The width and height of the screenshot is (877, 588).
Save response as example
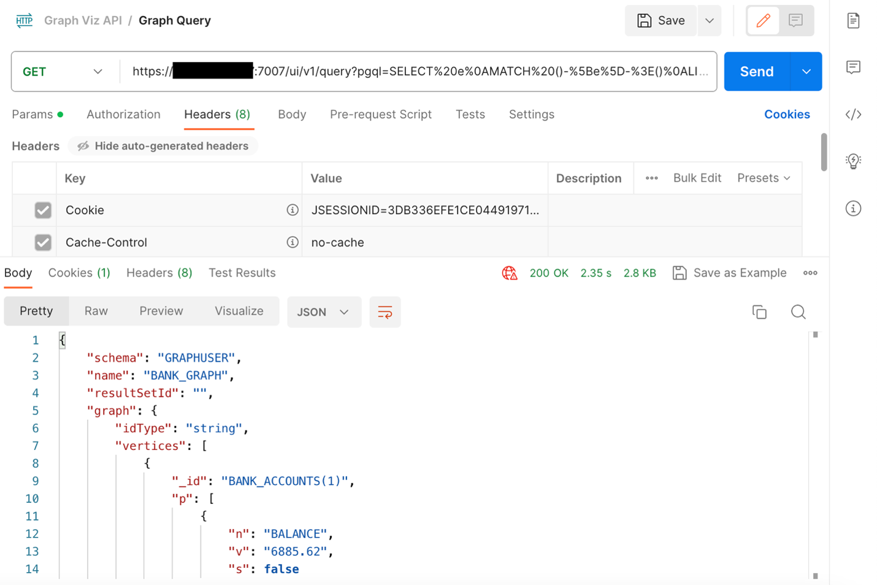point(729,273)
